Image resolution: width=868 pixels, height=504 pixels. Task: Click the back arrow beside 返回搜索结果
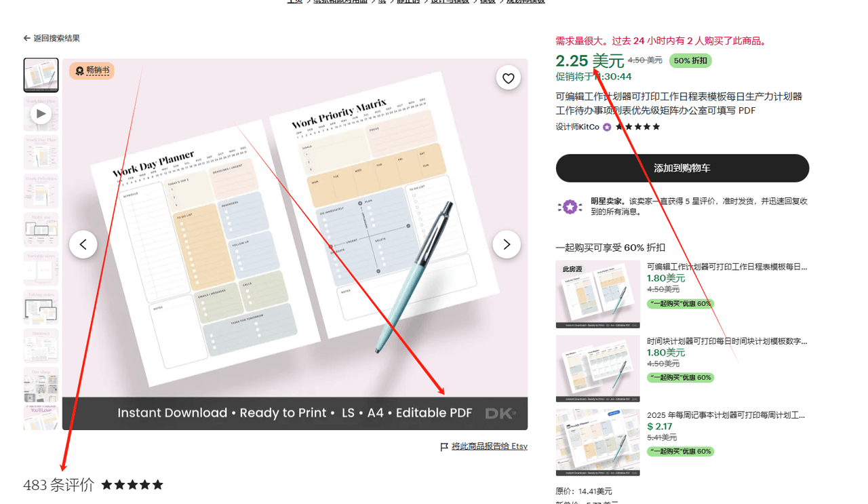click(x=27, y=39)
